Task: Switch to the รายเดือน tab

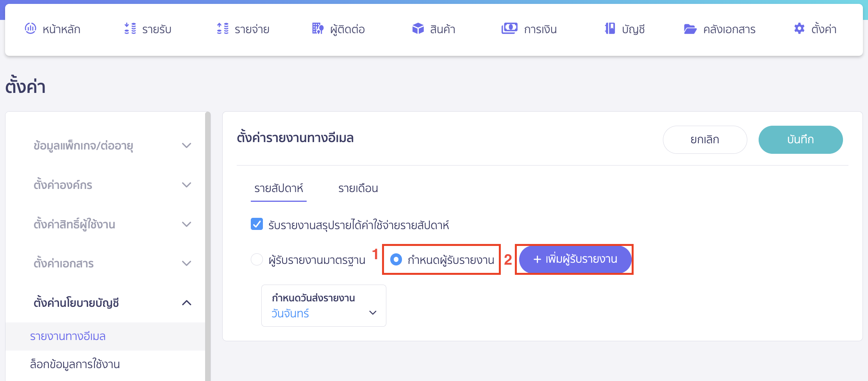Action: [358, 189]
